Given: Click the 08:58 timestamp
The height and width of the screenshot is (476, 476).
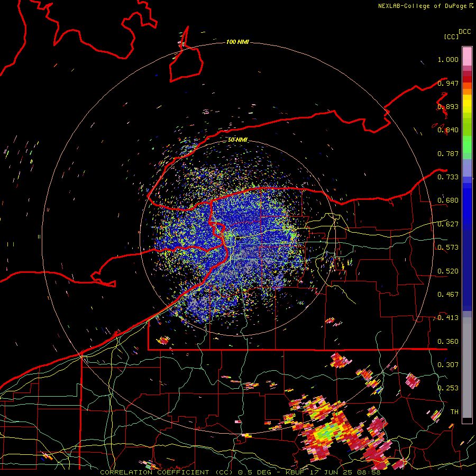Looking at the screenshot, I should [x=370, y=472].
